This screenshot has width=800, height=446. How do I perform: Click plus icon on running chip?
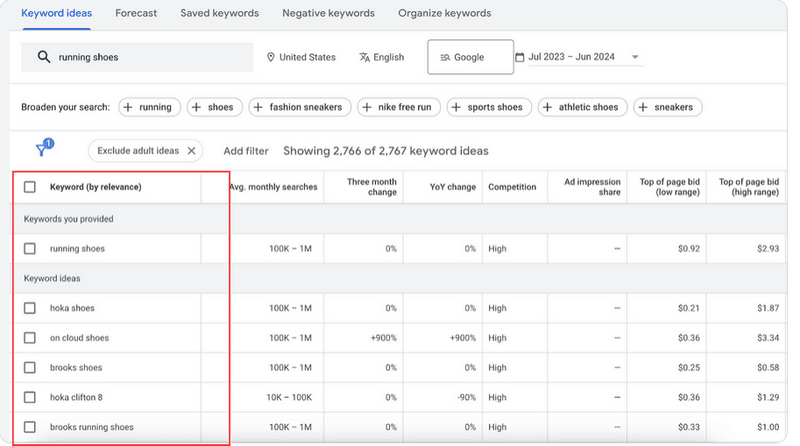(128, 107)
